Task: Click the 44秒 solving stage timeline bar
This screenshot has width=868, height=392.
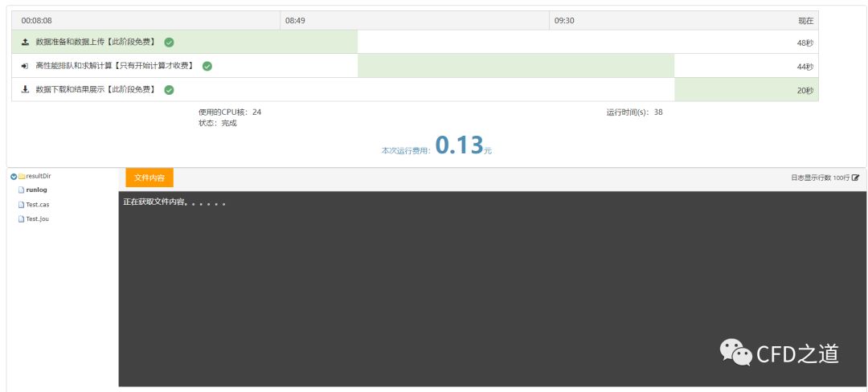Action: click(x=515, y=66)
